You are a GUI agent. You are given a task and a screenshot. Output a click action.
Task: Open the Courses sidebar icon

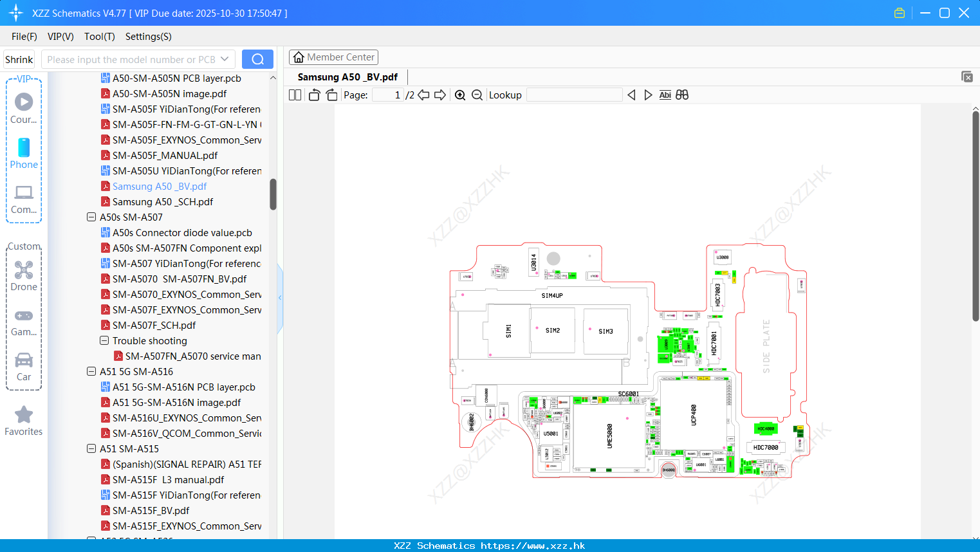tap(24, 108)
